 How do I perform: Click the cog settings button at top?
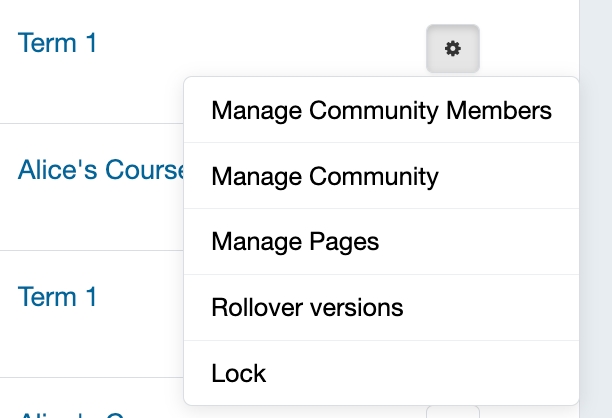point(453,48)
